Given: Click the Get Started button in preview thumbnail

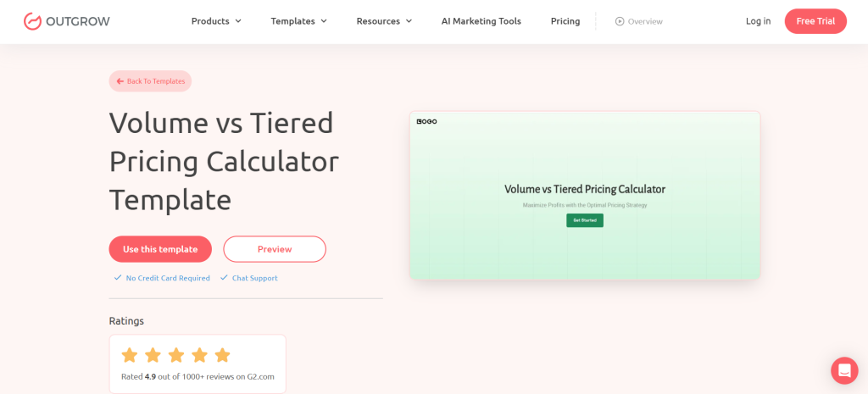Looking at the screenshot, I should [585, 220].
